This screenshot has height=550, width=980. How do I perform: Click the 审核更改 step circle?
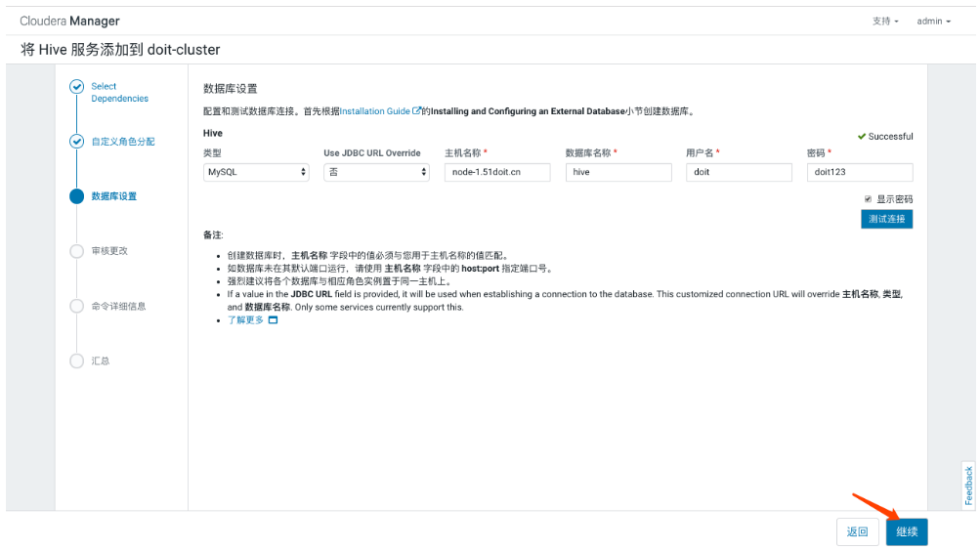tap(76, 251)
